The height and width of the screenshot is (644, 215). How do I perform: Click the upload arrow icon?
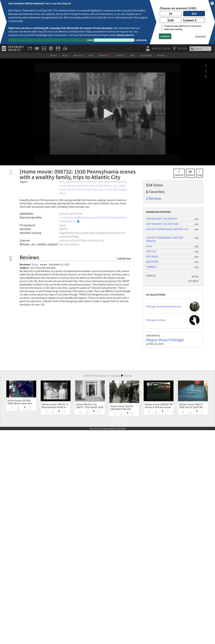pyautogui.click(x=174, y=48)
